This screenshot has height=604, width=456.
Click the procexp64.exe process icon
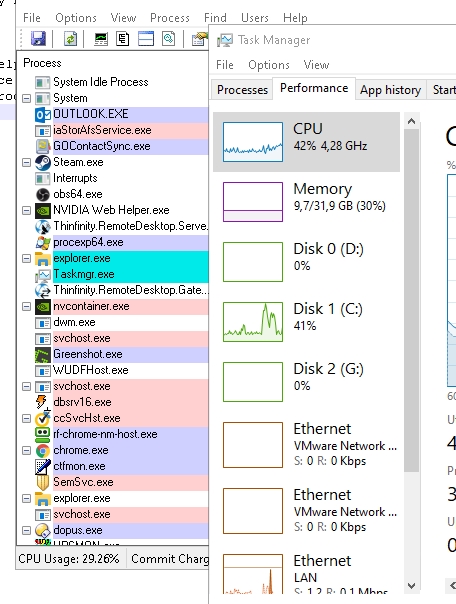point(43,243)
